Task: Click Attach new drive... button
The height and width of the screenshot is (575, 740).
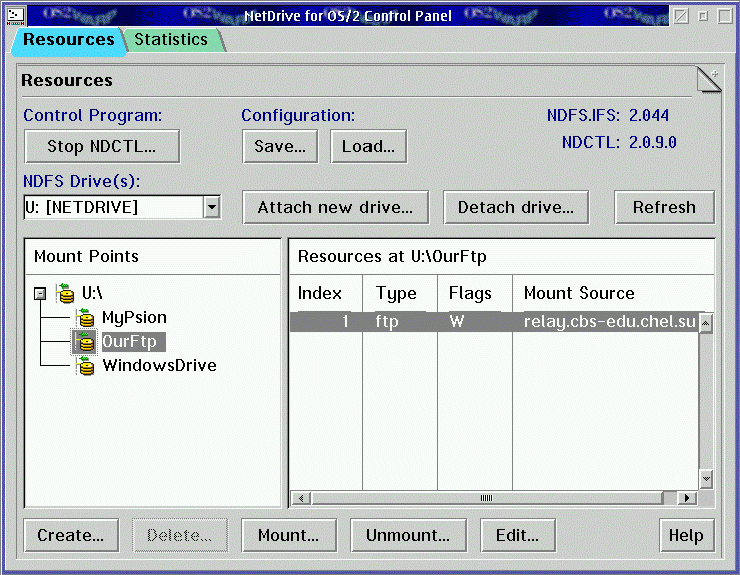Action: point(336,207)
